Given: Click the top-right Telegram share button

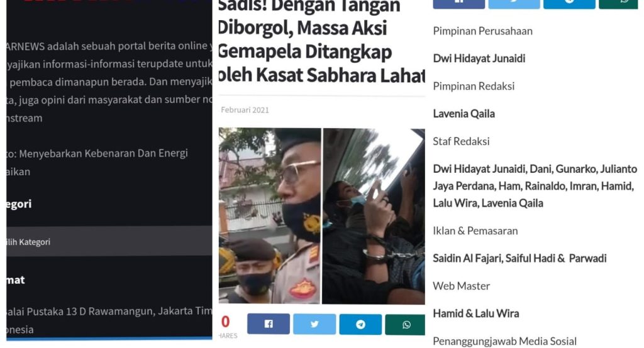Looking at the screenshot, I should (569, 4).
